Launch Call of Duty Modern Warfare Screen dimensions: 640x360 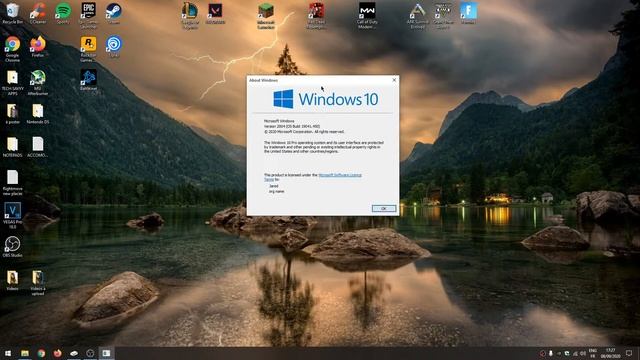[x=367, y=16]
